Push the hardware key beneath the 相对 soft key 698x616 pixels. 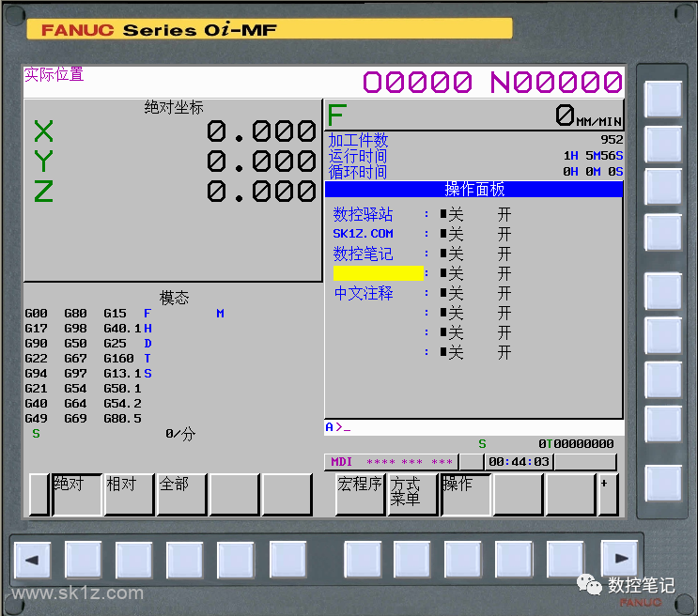pos(134,560)
